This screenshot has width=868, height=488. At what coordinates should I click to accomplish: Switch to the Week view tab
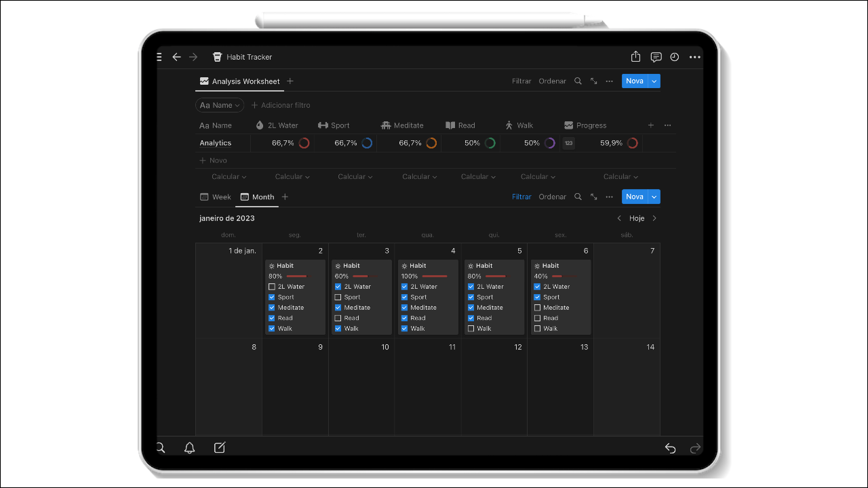215,197
